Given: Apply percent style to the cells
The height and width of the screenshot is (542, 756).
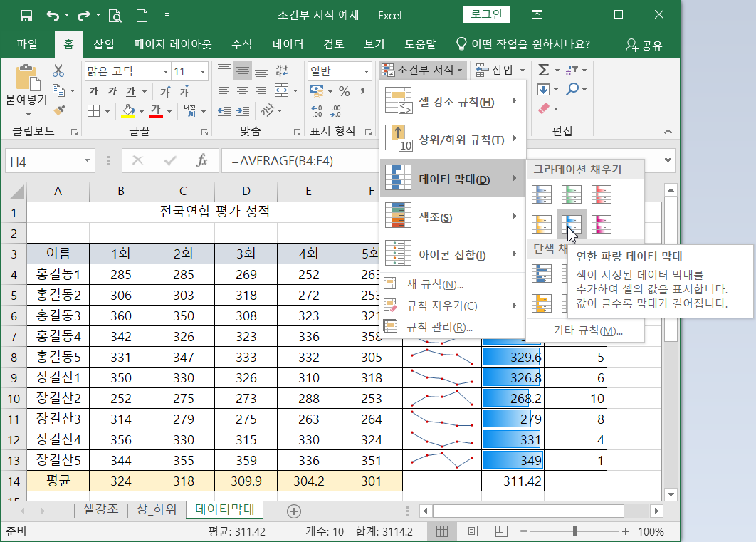Looking at the screenshot, I should click(345, 90).
